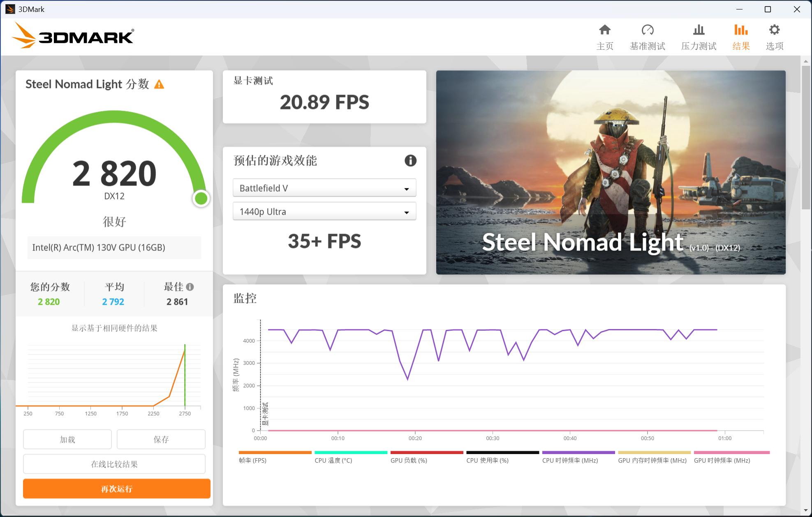Screen dimensions: 812x517
Task: Click the Save (保存) button
Action: 161,439
